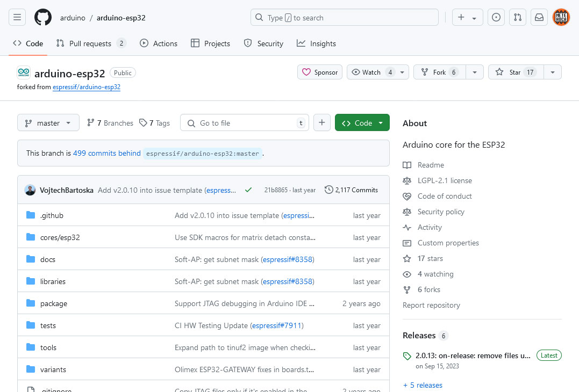
Task: Click the libraries folder icon
Action: [x=31, y=281]
